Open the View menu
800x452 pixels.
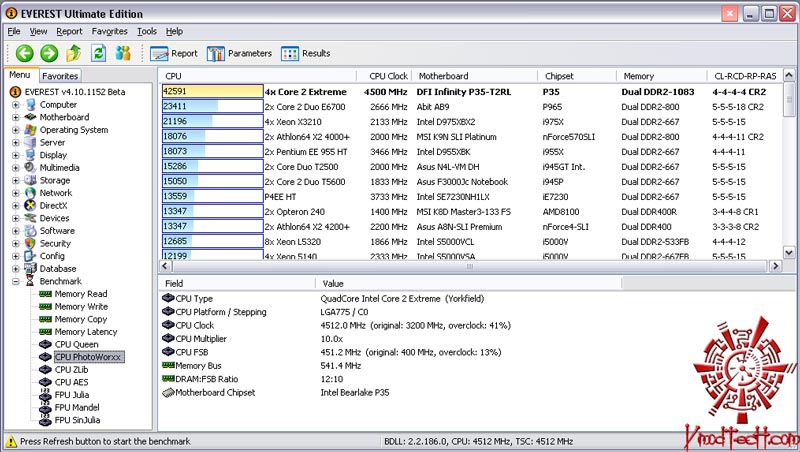point(38,32)
